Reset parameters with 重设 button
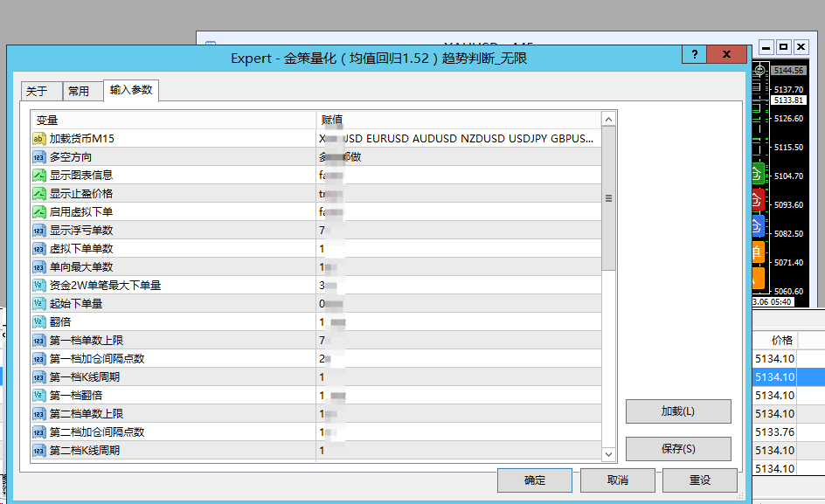 coord(700,480)
